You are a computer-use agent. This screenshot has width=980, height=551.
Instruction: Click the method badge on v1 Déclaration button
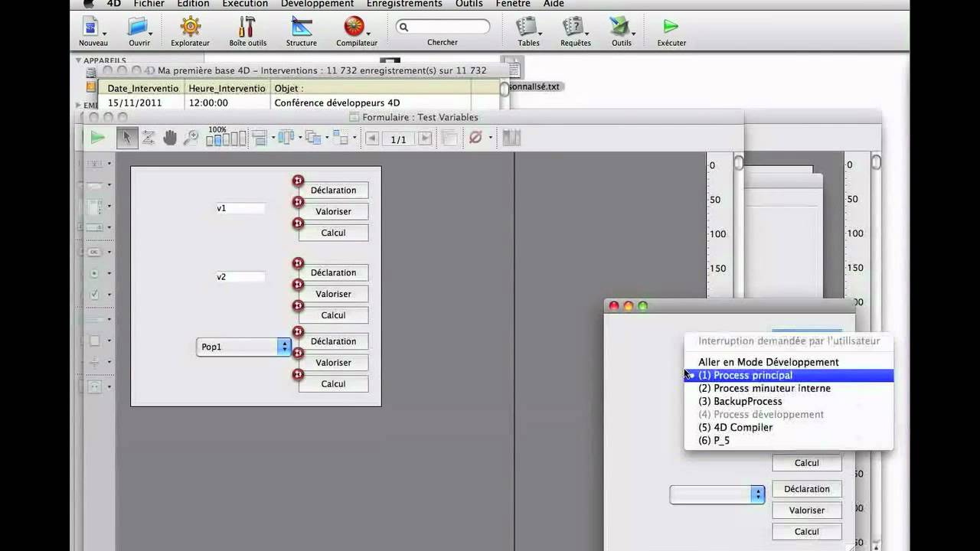click(x=298, y=181)
